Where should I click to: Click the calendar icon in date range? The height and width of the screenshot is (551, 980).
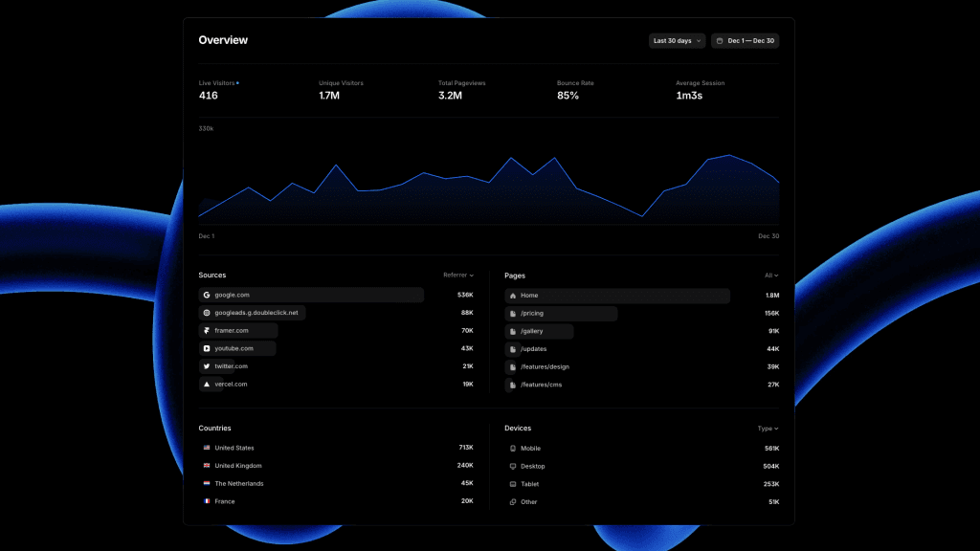point(720,40)
